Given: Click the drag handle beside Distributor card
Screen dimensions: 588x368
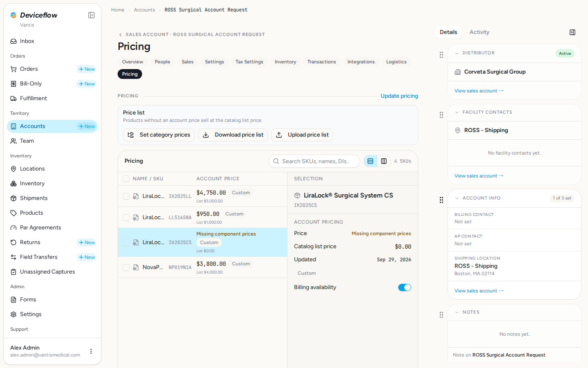Looking at the screenshot, I should (441, 55).
